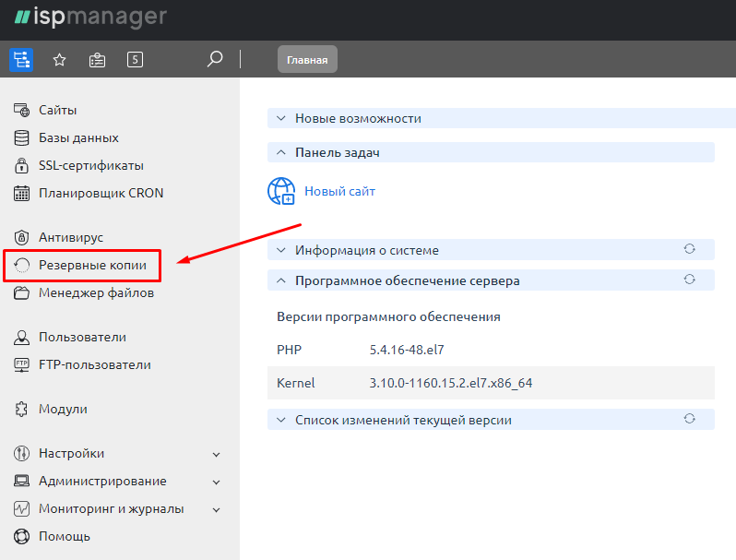Screen dimensions: 736x560
Task: Open SSL-сертификаты in the sidebar
Action: click(x=90, y=166)
